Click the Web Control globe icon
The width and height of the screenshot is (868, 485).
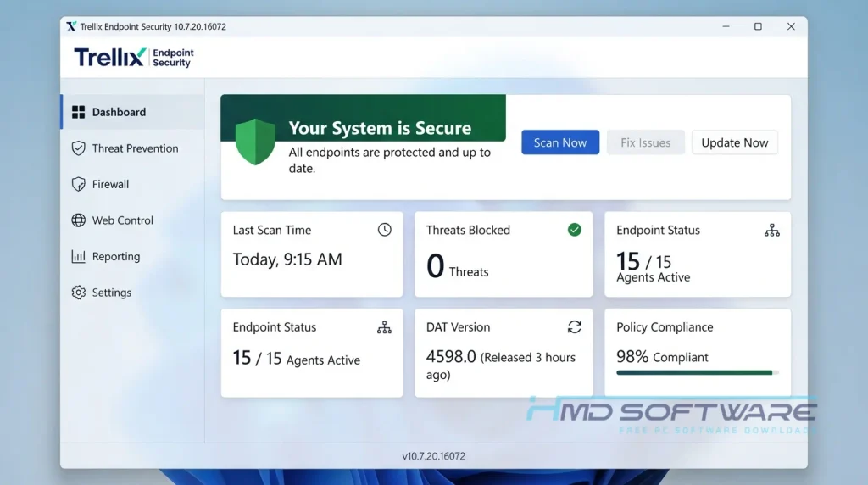pos(79,220)
